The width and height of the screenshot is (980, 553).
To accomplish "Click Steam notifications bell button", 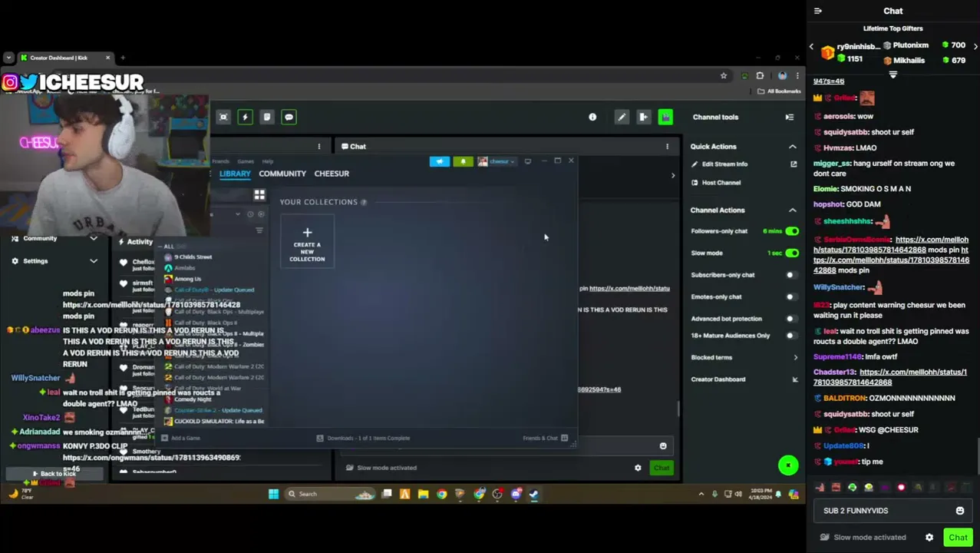I will tap(463, 161).
